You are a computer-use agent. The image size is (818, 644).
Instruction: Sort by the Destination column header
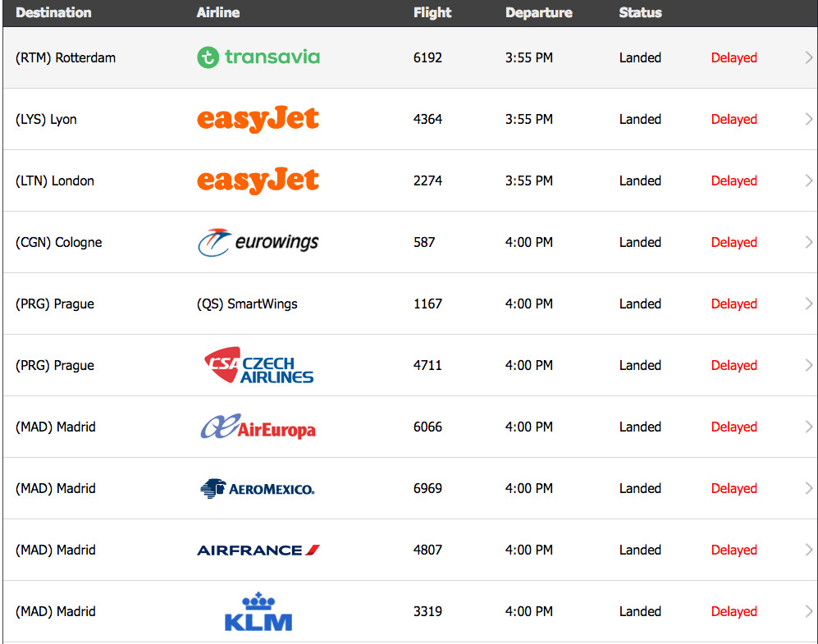pos(53,12)
